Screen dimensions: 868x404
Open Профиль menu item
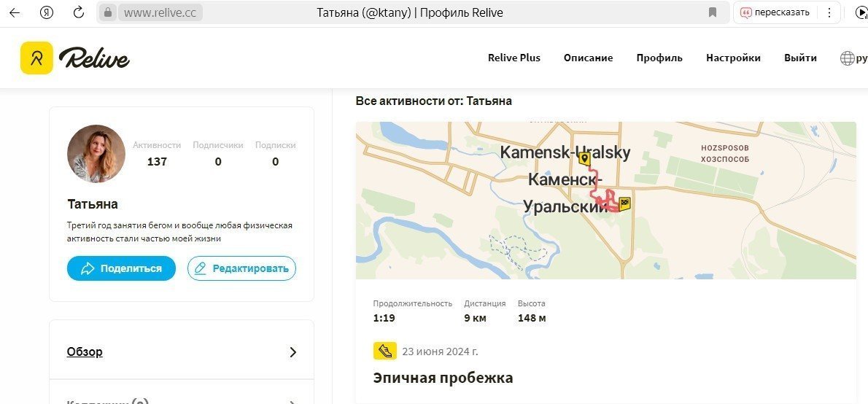(x=659, y=58)
